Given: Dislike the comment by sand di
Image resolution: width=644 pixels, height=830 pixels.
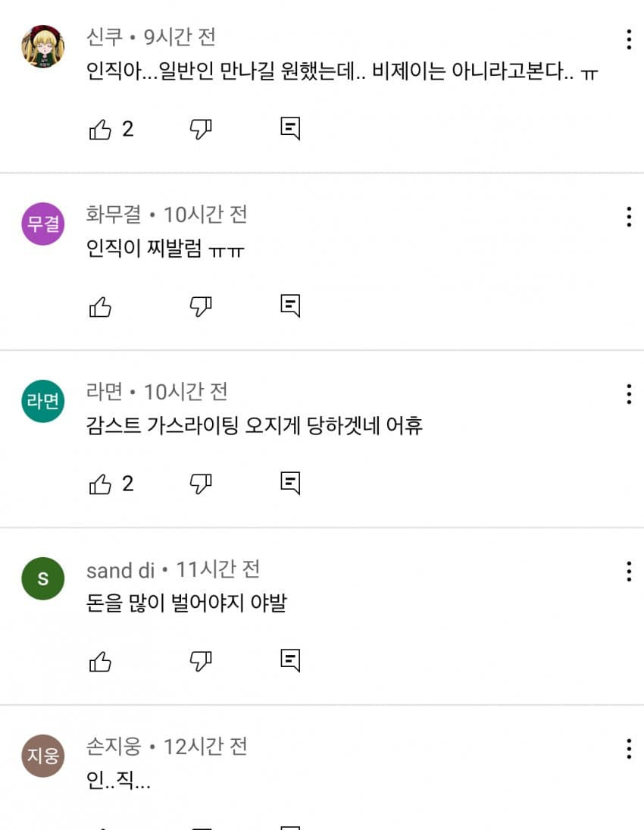Looking at the screenshot, I should (201, 661).
